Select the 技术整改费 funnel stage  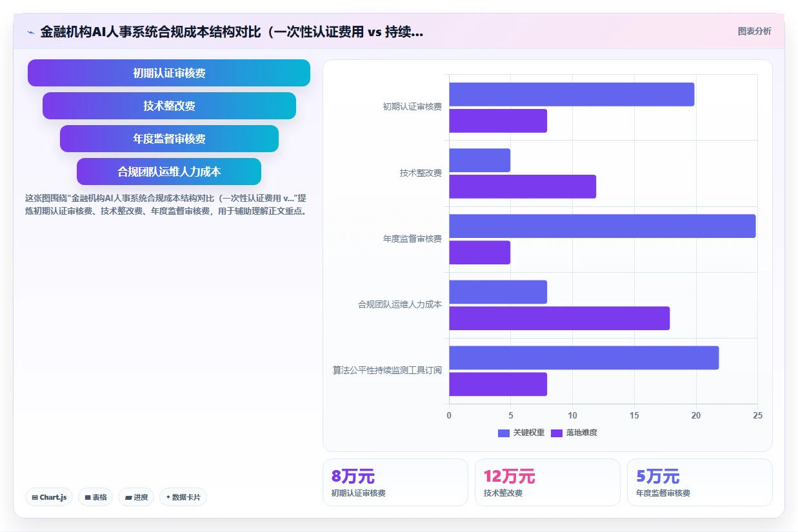[x=169, y=106]
